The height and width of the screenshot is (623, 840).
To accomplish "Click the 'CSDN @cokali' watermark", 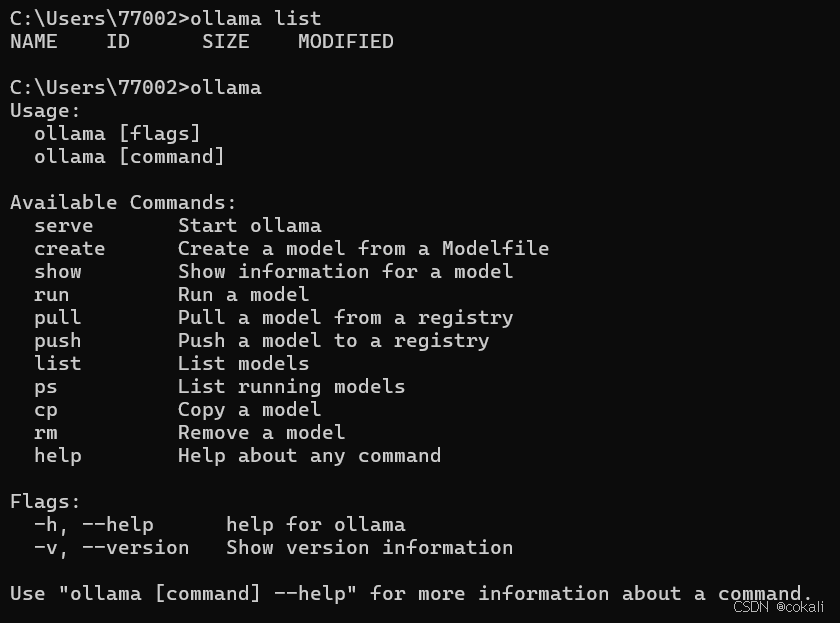I will click(778, 607).
